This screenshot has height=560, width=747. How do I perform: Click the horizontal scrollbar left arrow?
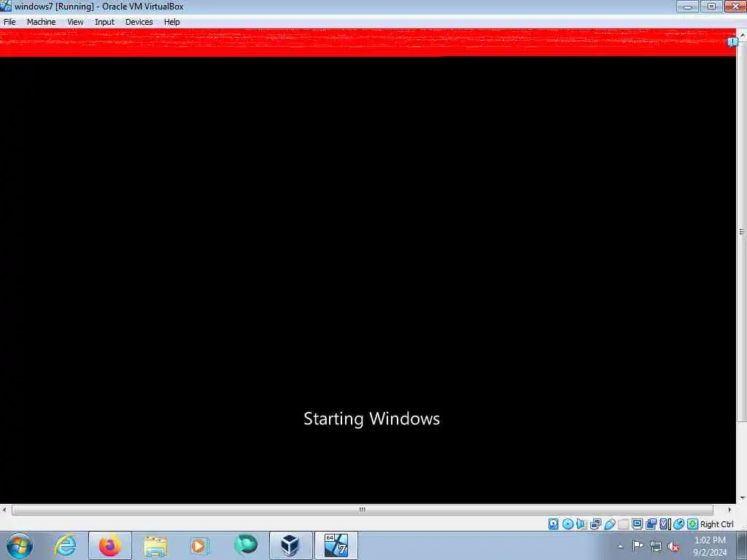coord(4,510)
